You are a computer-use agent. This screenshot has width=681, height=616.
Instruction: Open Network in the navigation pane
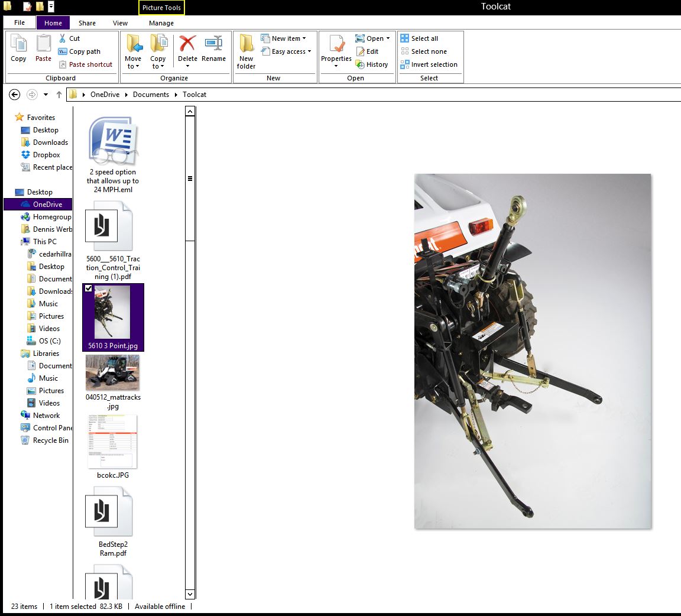[40, 416]
